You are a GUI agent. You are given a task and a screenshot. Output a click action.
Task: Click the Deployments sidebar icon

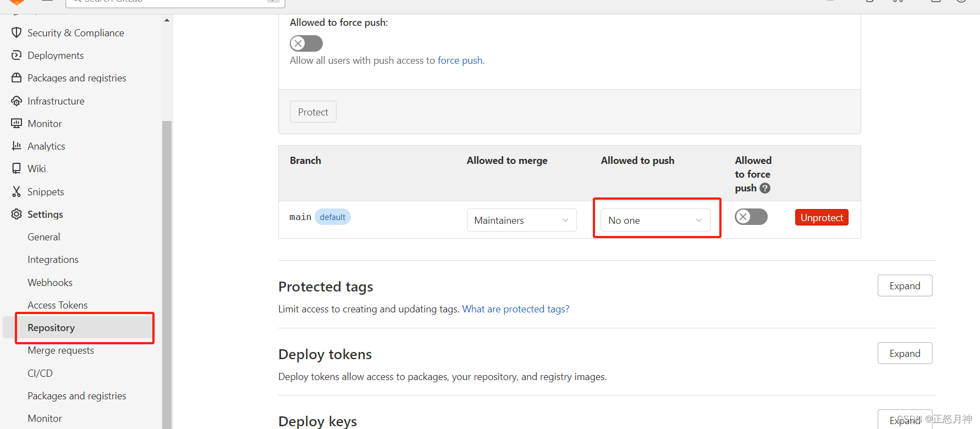coord(16,55)
